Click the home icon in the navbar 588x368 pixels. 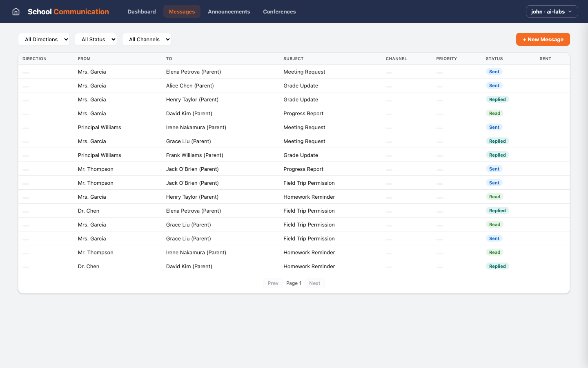click(16, 11)
